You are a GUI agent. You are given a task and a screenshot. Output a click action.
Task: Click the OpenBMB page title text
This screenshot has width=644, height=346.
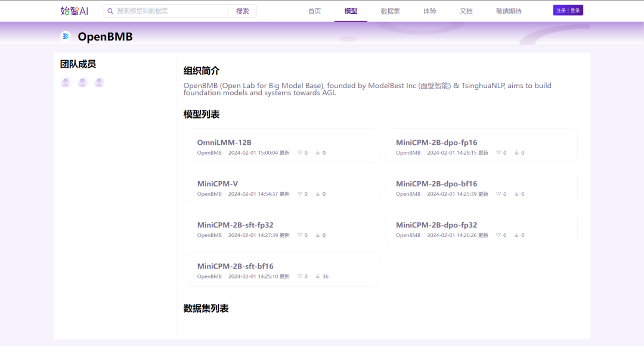click(105, 36)
